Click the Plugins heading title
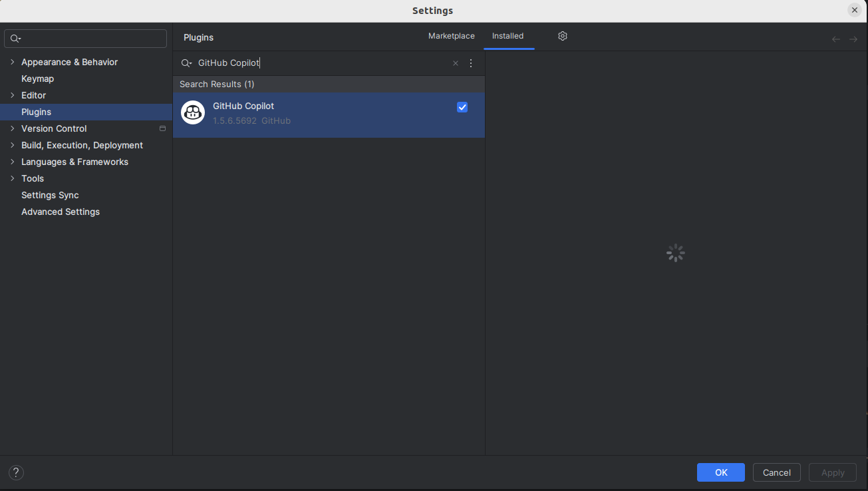 (x=198, y=37)
